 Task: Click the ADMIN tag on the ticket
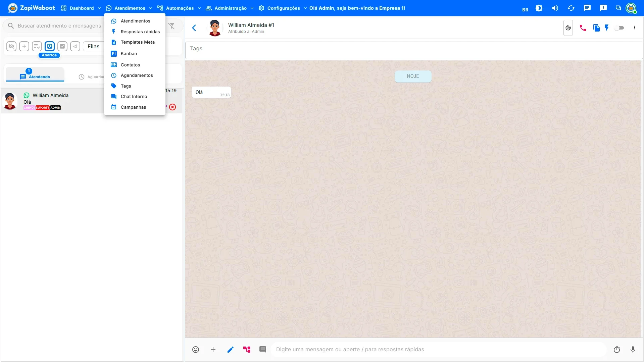(x=55, y=108)
